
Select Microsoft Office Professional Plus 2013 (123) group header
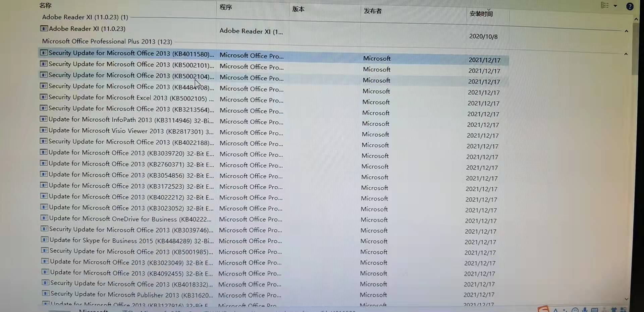coord(107,41)
